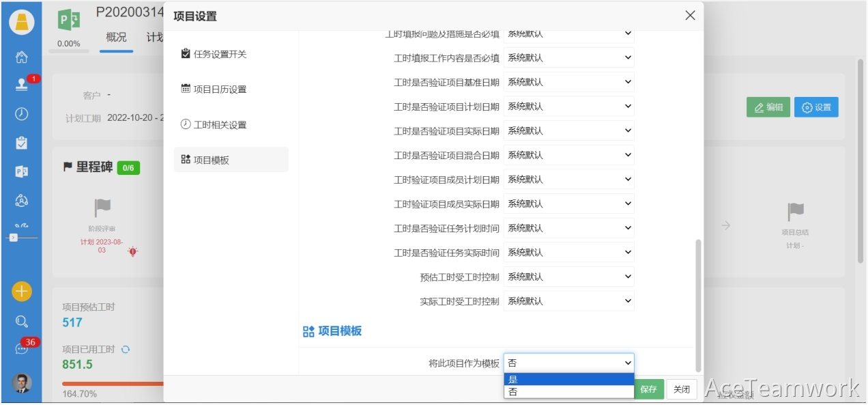Open the home icon in the sidebar
868x405 pixels.
point(21,57)
